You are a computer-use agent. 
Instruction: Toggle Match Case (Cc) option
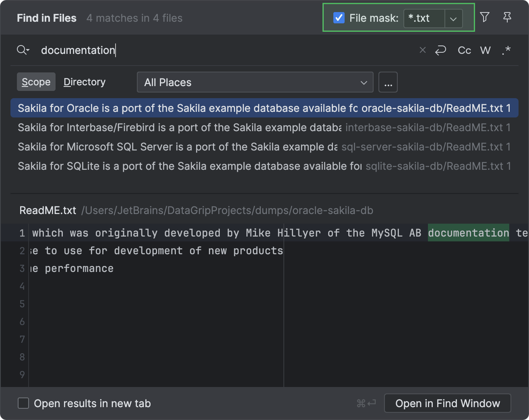click(464, 50)
